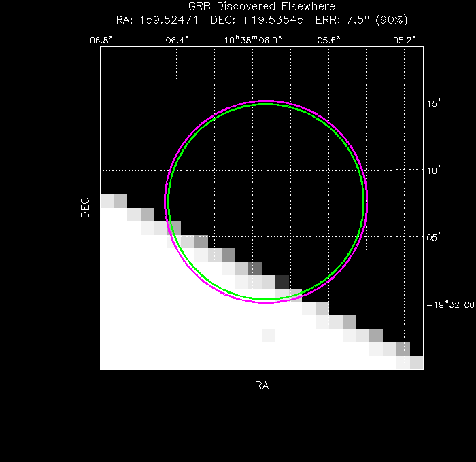476x462 pixels.
Task: Click the DEC axis label
Action: pyautogui.click(x=85, y=207)
